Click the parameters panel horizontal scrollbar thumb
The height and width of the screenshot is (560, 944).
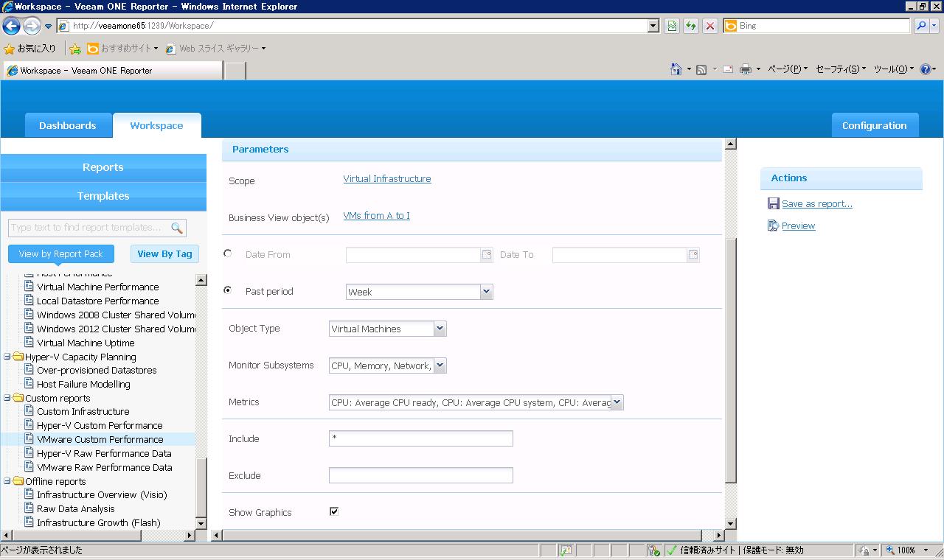coord(462,536)
